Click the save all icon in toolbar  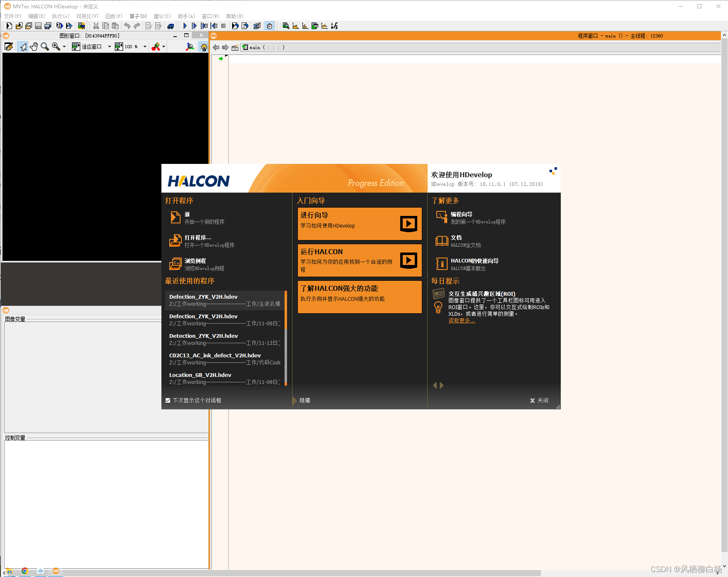47,26
